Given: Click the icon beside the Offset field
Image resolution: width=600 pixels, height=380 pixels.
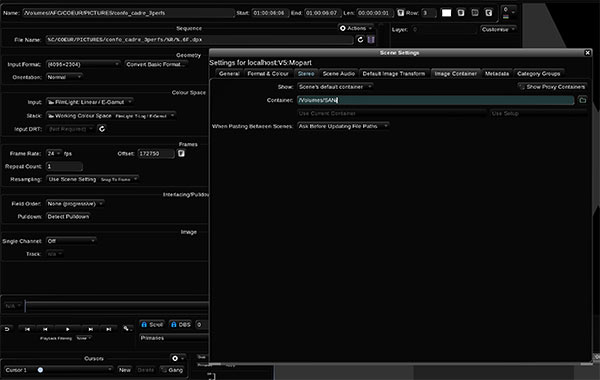Looking at the screenshot, I should (181, 153).
